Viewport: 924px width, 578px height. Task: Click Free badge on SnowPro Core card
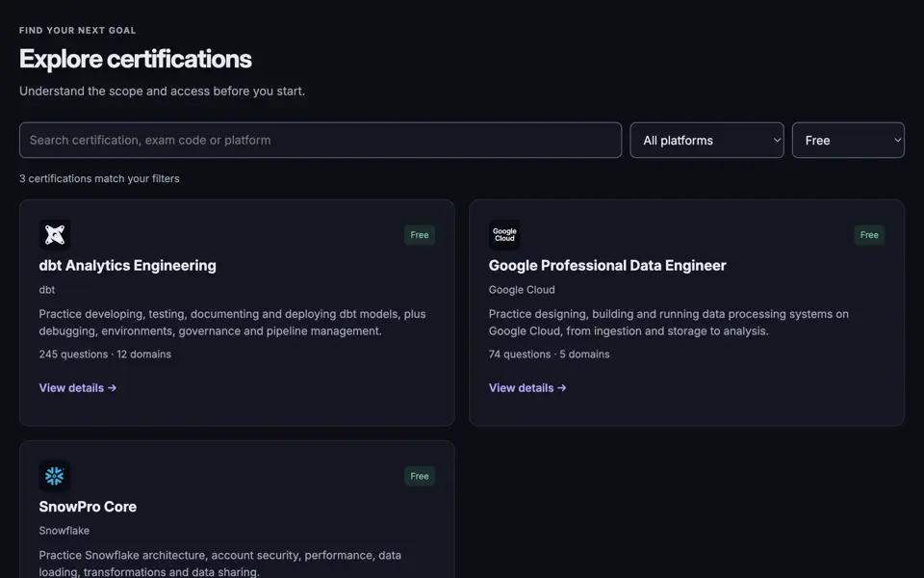coord(420,476)
